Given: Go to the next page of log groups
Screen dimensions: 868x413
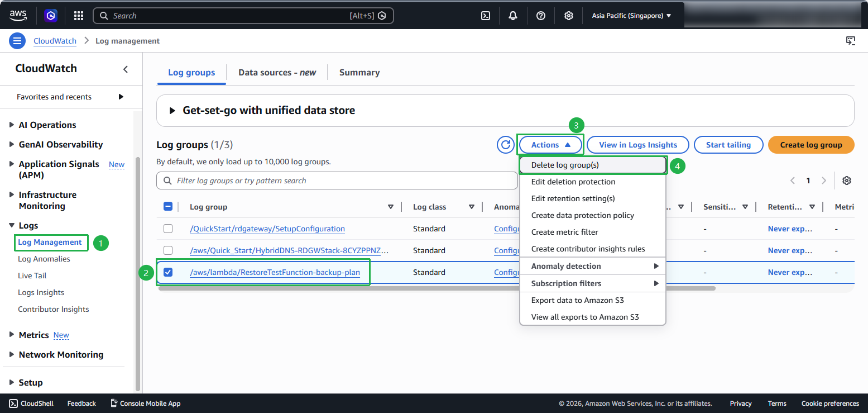Looking at the screenshot, I should click(824, 181).
